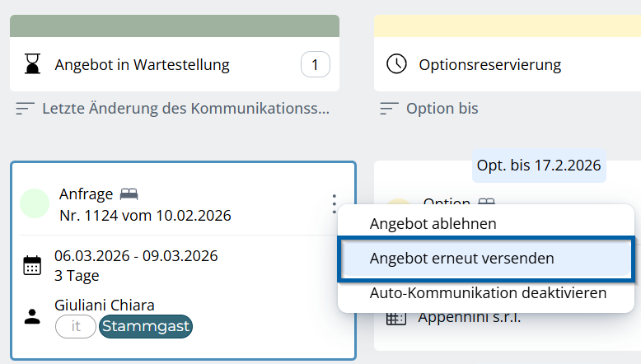Select Angebot erneut versenden menu entry

tap(461, 258)
